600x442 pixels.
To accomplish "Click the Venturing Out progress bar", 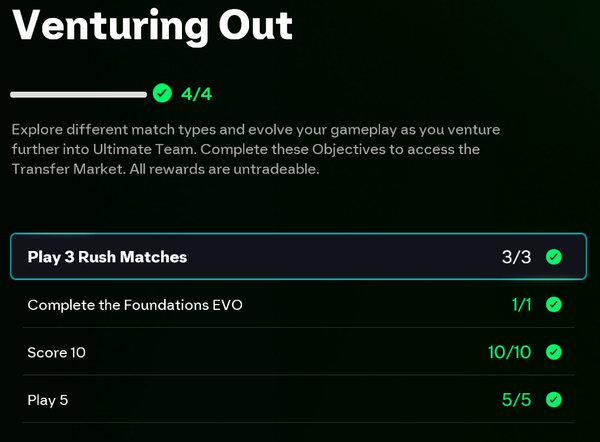I will point(78,94).
